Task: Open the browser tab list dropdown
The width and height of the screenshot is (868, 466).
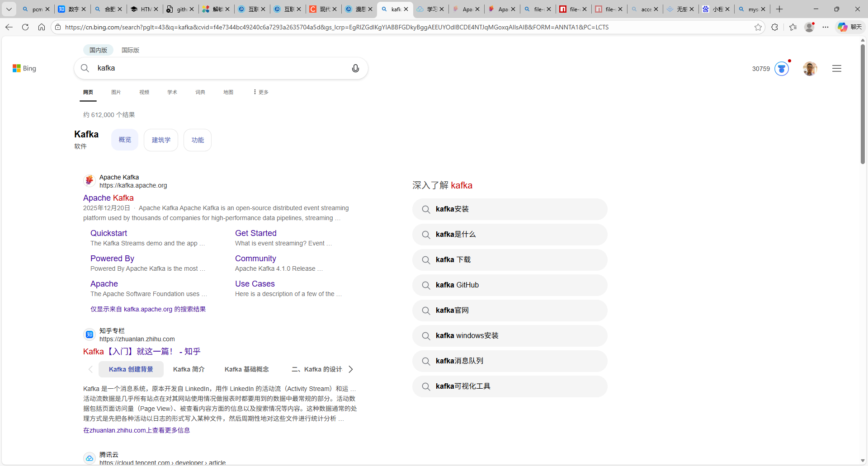Action: pyautogui.click(x=9, y=9)
